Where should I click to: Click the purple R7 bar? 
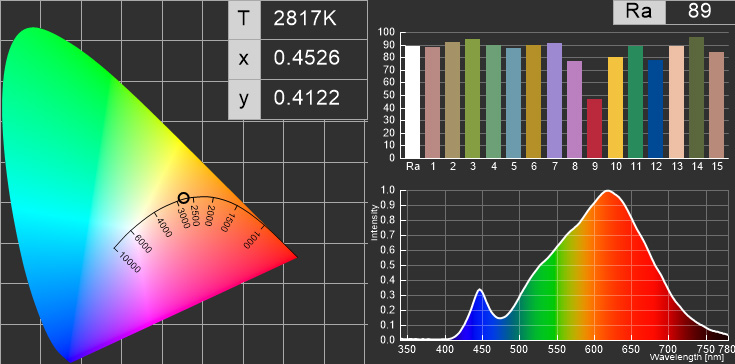coord(554,100)
